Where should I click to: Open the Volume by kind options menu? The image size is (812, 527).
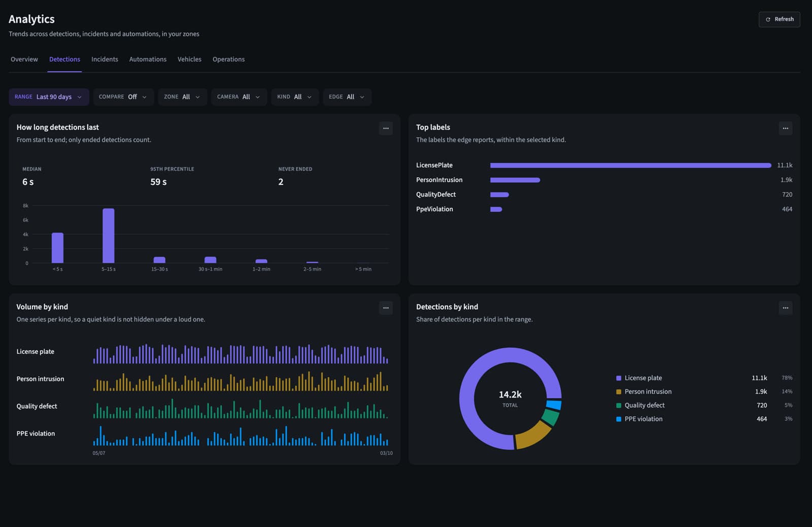[x=386, y=308]
